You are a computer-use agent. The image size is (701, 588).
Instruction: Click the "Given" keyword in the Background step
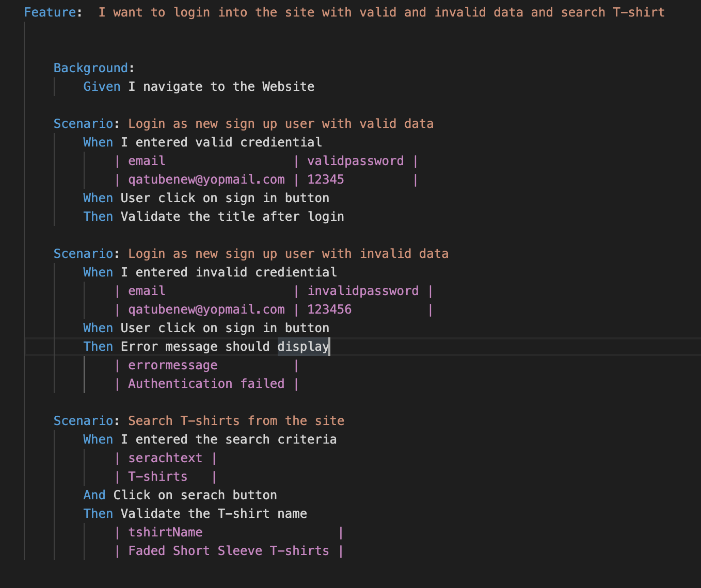[102, 87]
